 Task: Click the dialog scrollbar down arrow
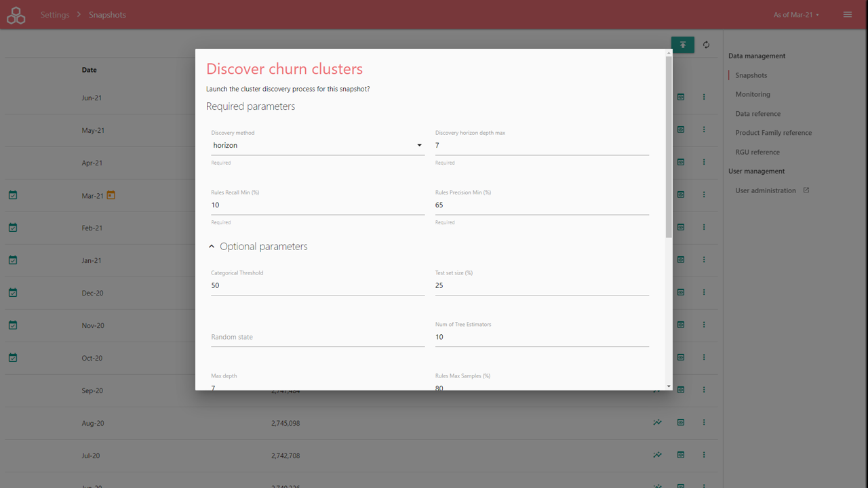pyautogui.click(x=669, y=386)
